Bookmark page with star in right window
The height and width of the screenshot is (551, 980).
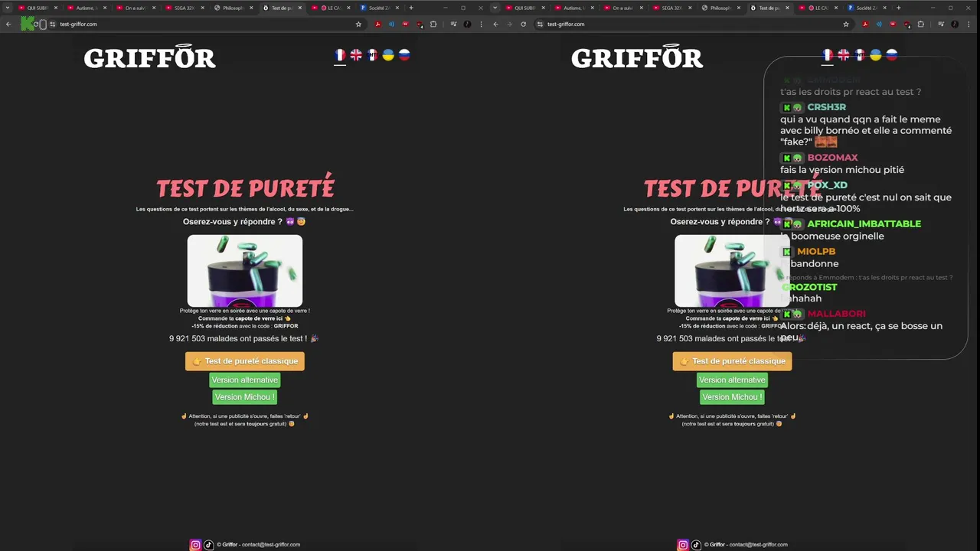point(846,24)
